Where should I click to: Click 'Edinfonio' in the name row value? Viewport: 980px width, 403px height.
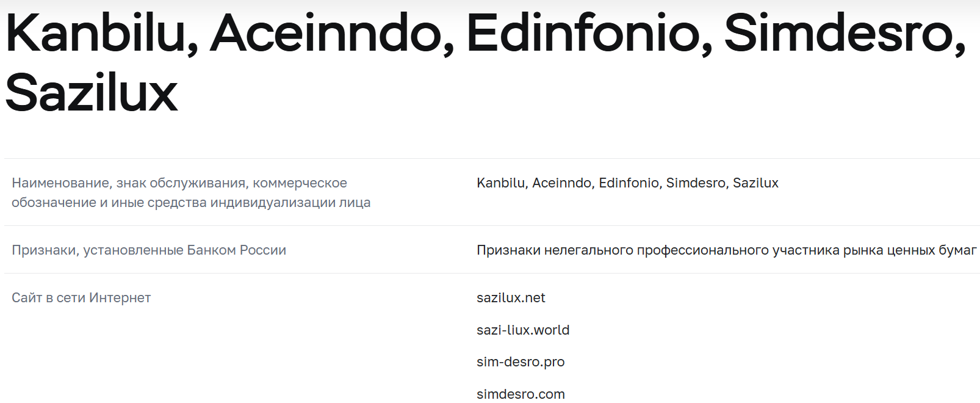[x=630, y=183]
